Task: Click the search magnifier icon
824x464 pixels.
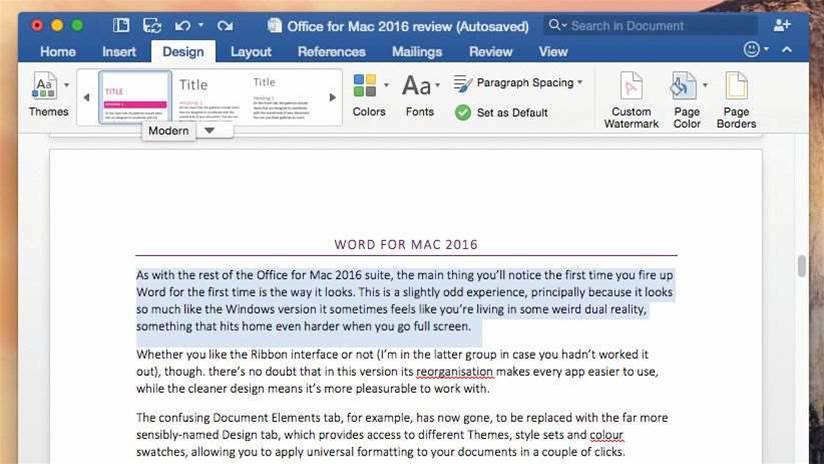Action: [554, 25]
